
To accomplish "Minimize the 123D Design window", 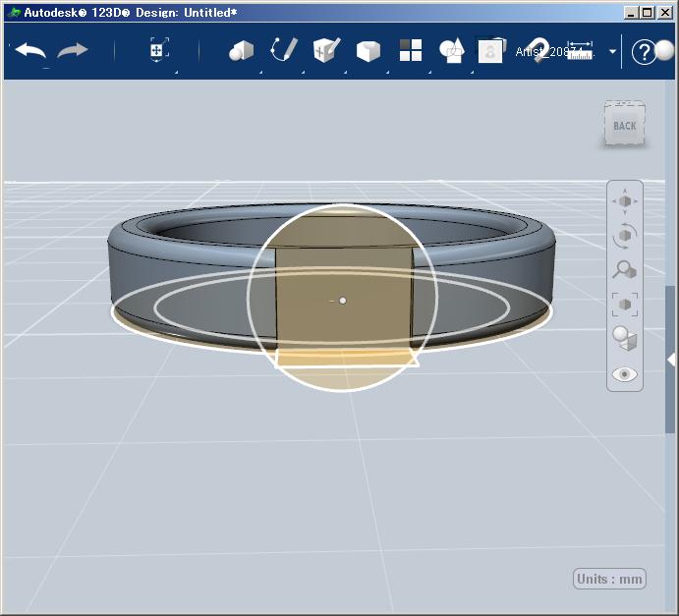I will (631, 13).
